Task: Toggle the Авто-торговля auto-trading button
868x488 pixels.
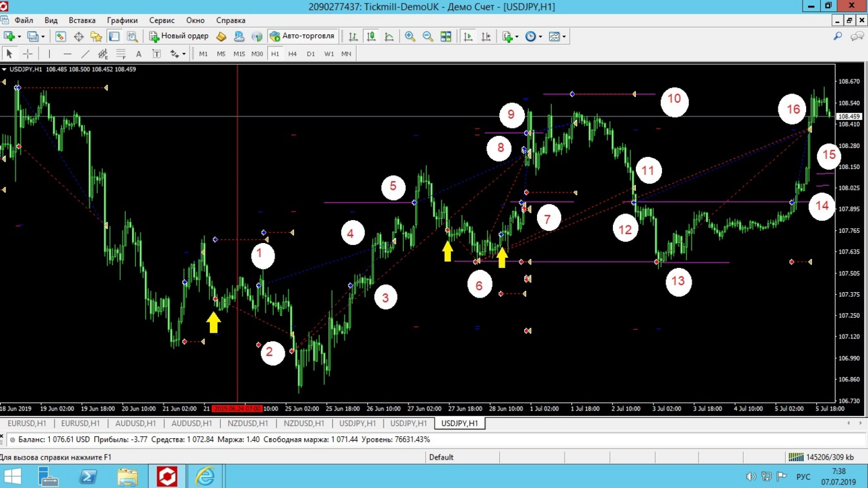Action: pos(301,36)
